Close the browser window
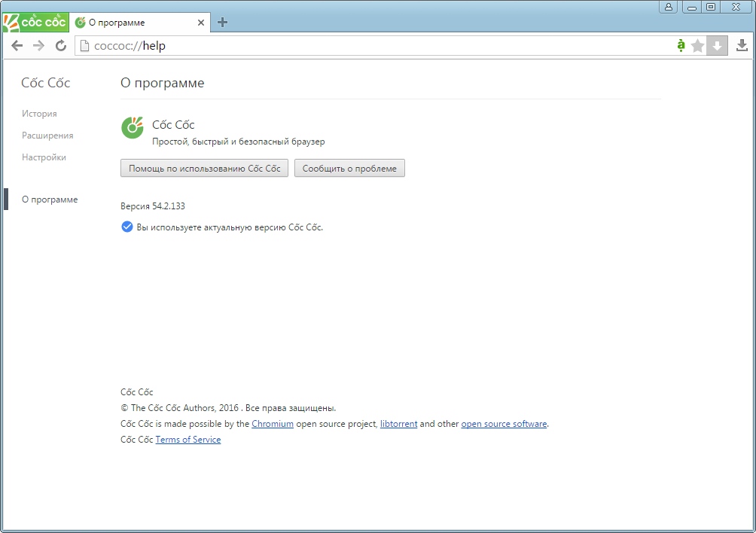The image size is (756, 533). 736,7
